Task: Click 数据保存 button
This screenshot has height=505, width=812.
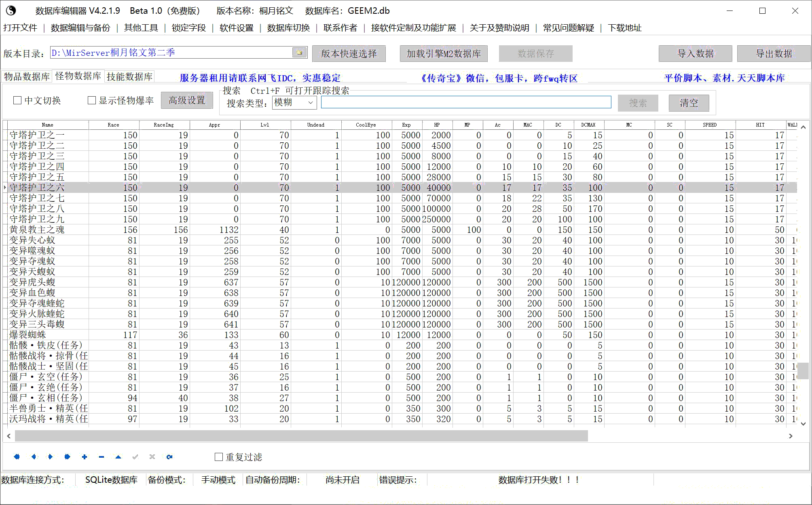Action: point(535,53)
